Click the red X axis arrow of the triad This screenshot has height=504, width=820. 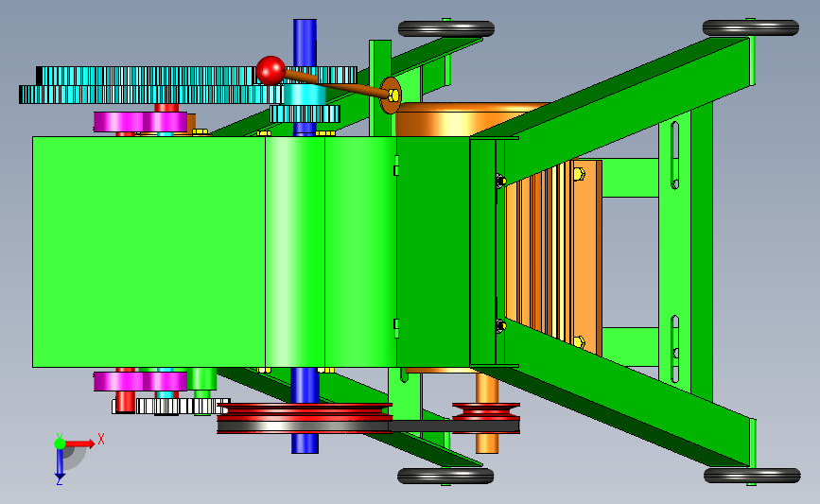(80, 443)
